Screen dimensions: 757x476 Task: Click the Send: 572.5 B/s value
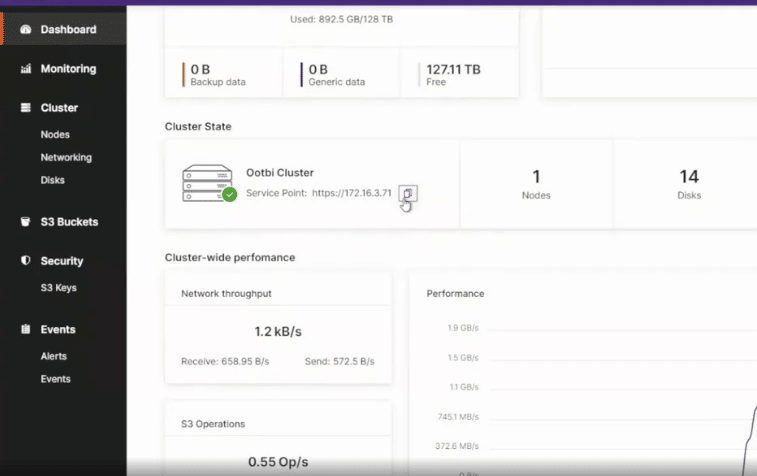point(339,361)
